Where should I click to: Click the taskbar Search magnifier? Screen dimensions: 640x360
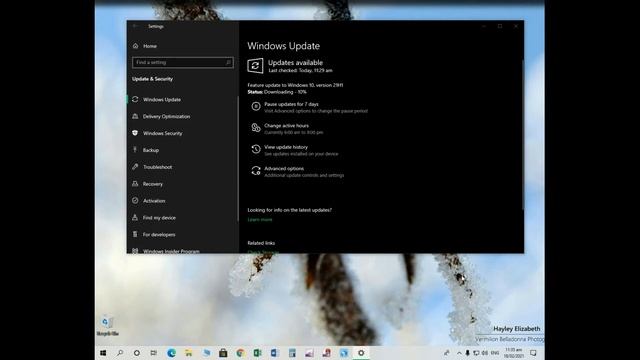point(120,353)
